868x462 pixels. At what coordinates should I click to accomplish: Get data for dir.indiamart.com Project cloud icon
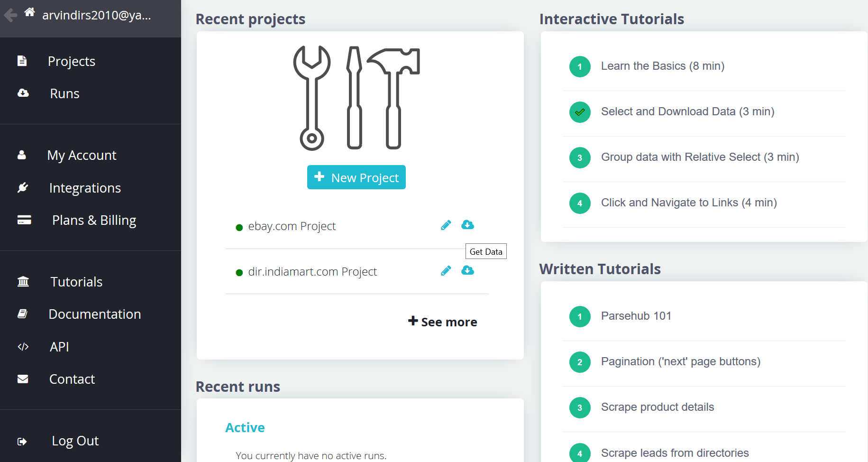pos(467,270)
